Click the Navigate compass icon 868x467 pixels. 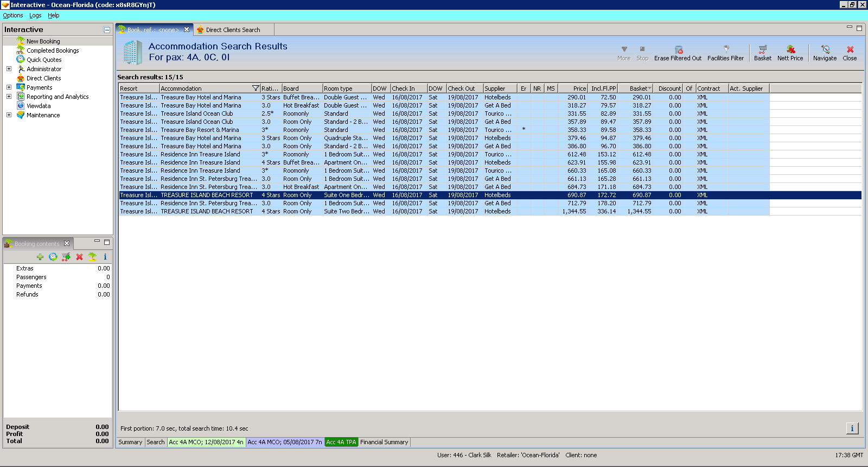point(825,49)
